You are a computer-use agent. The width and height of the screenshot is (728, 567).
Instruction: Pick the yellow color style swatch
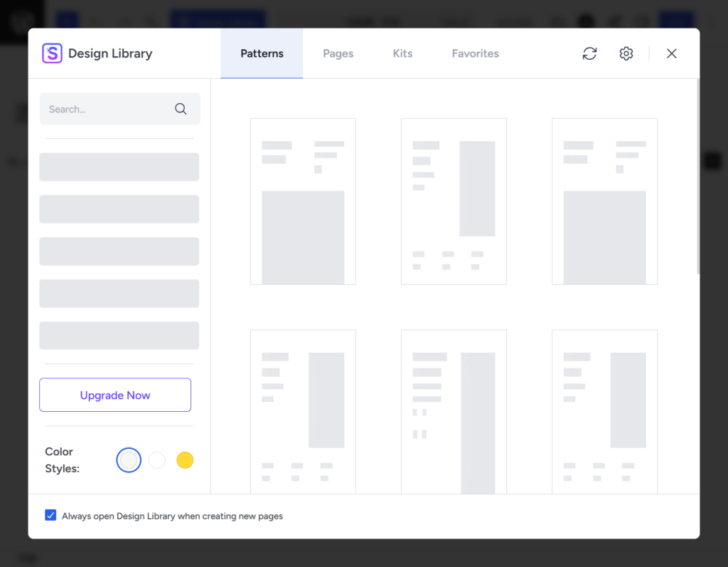coord(185,460)
